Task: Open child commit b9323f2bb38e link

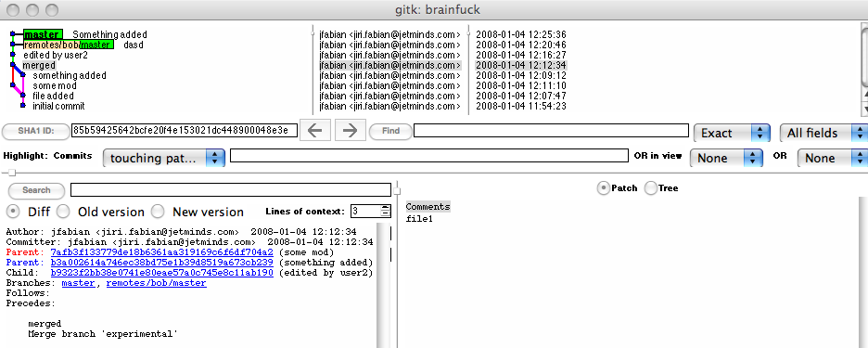Action: (161, 273)
